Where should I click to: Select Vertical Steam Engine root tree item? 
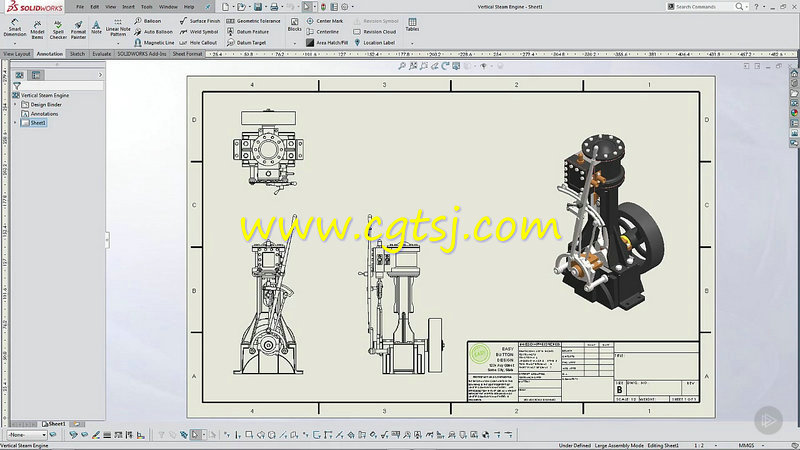coord(41,95)
